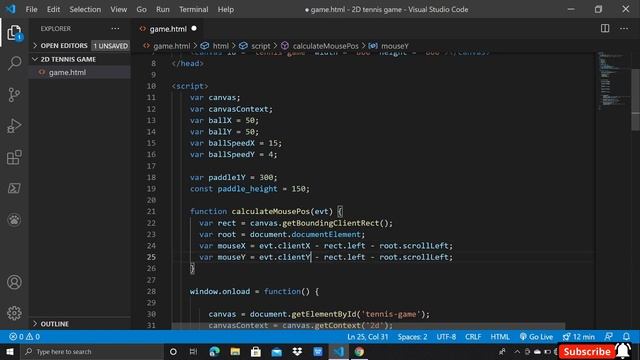Change the UTF-8 file encoding
640x360 pixels.
(446, 337)
